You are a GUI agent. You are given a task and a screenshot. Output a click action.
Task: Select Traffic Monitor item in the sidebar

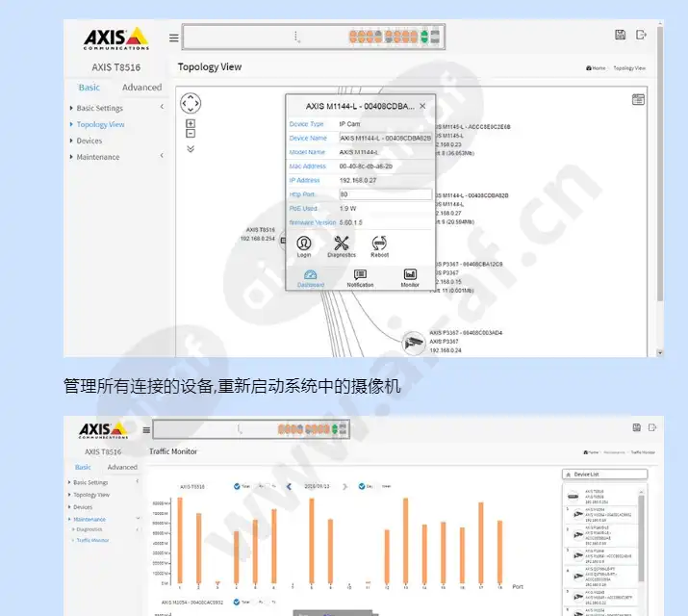pyautogui.click(x=92, y=540)
